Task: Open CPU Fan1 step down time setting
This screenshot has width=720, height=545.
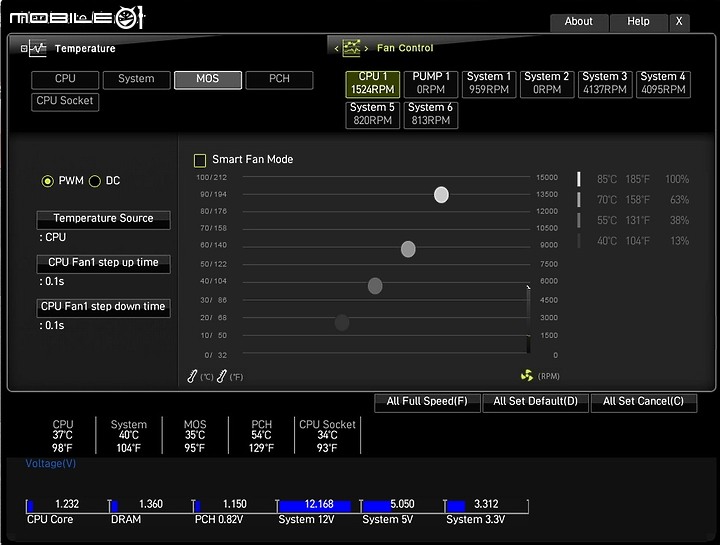Action: (103, 308)
